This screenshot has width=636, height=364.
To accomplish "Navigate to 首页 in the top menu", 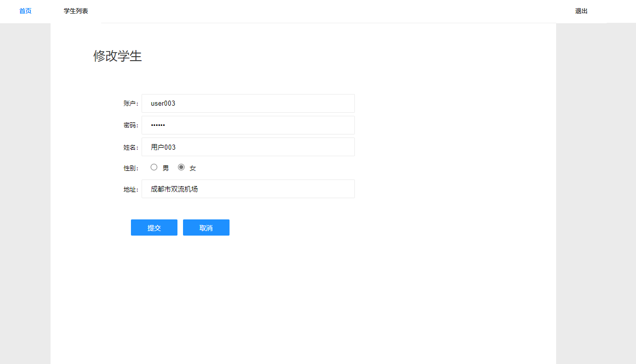I will pyautogui.click(x=25, y=11).
